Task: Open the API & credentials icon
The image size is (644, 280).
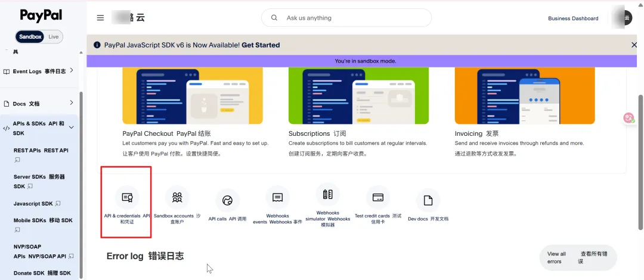Action: [126, 198]
